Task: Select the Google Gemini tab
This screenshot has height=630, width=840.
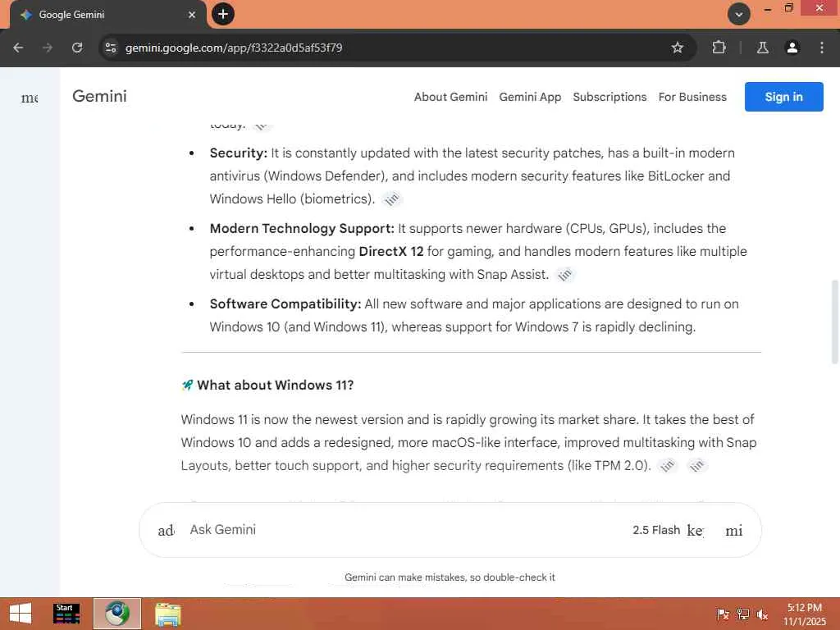Action: coord(107,15)
